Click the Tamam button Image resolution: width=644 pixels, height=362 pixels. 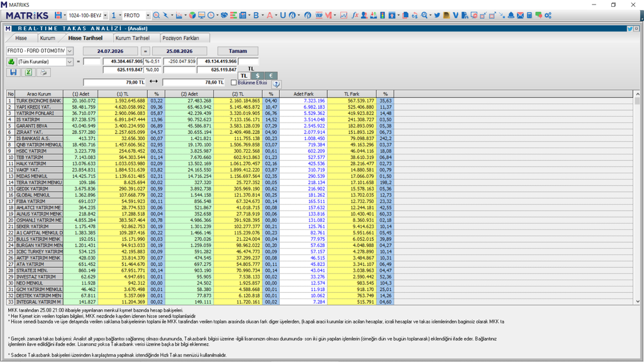pos(238,51)
